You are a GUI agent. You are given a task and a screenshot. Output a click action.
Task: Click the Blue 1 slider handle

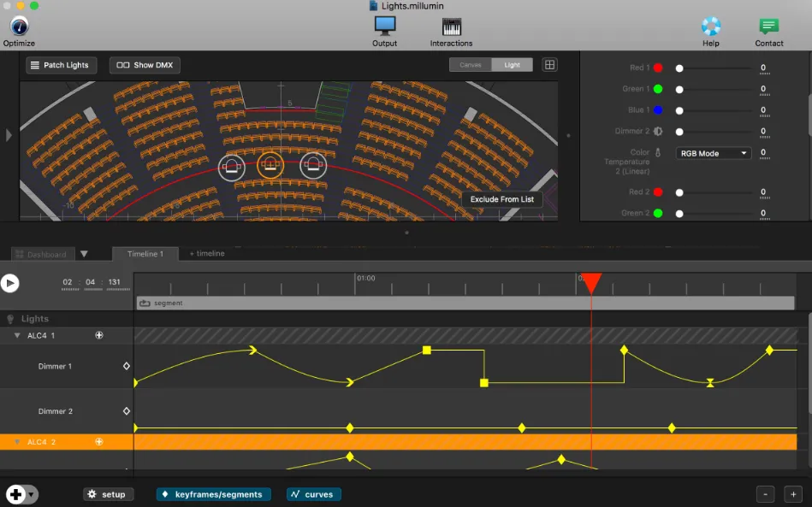tap(679, 110)
